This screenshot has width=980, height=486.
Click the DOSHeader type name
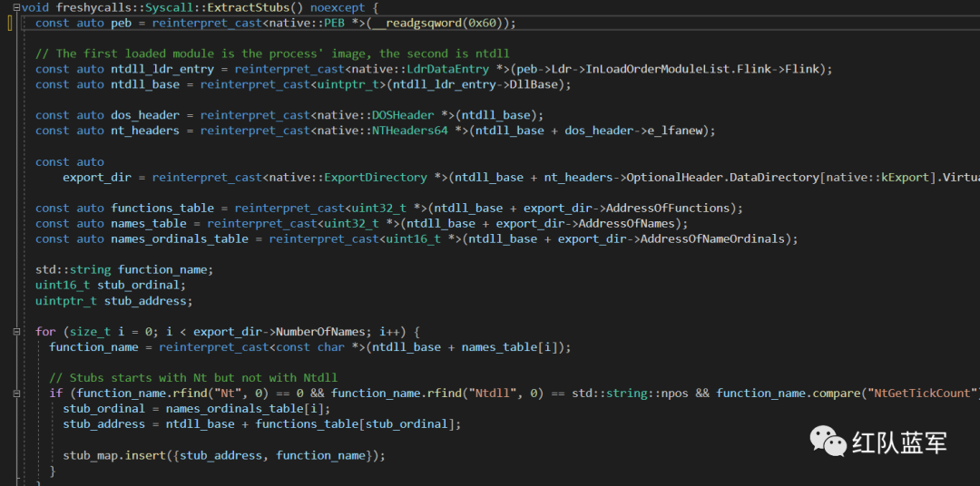(403, 115)
